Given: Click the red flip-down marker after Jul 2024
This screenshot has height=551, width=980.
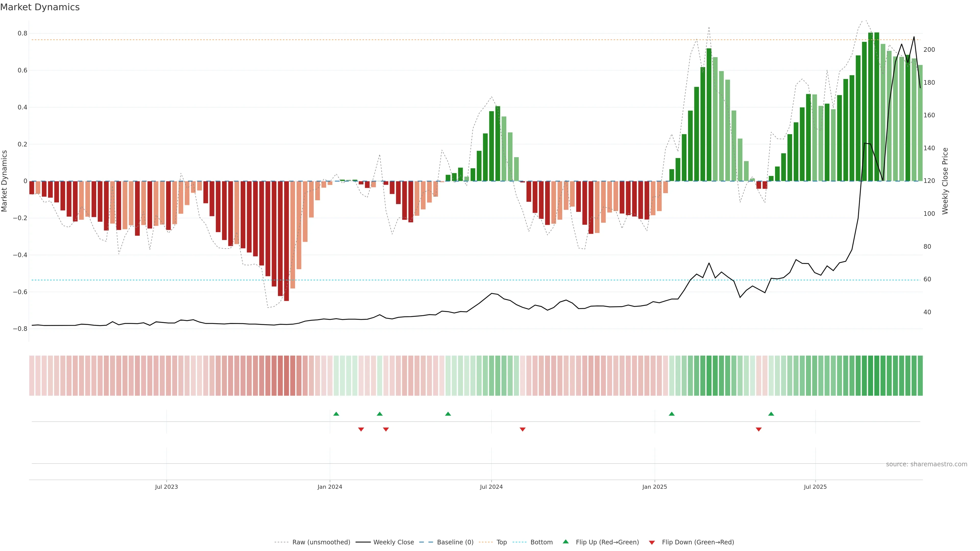Looking at the screenshot, I should click(x=522, y=429).
